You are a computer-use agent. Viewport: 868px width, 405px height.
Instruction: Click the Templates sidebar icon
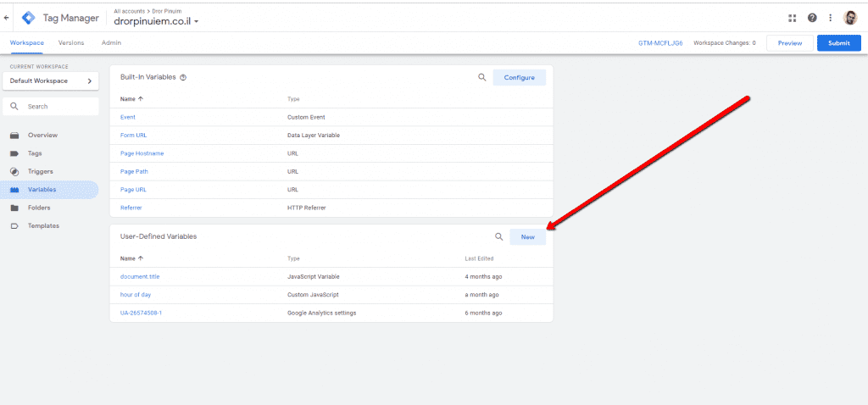point(15,225)
